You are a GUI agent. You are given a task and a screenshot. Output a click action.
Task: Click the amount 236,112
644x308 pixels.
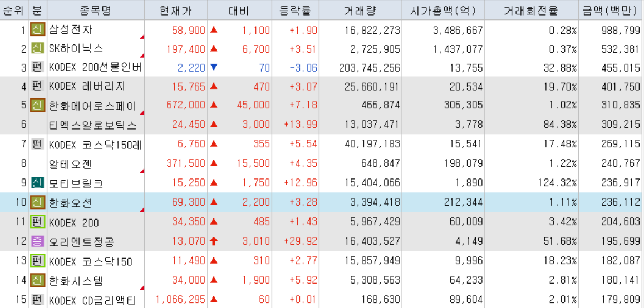click(621, 202)
